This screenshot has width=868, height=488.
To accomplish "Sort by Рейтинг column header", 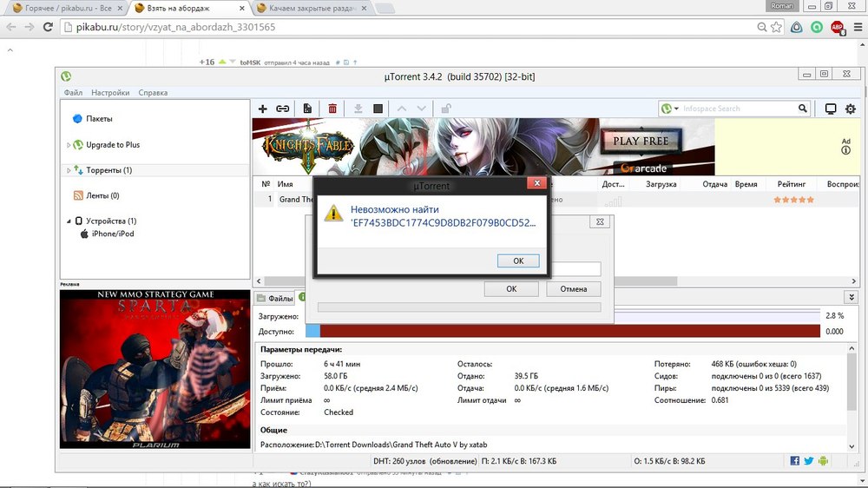I will [791, 184].
